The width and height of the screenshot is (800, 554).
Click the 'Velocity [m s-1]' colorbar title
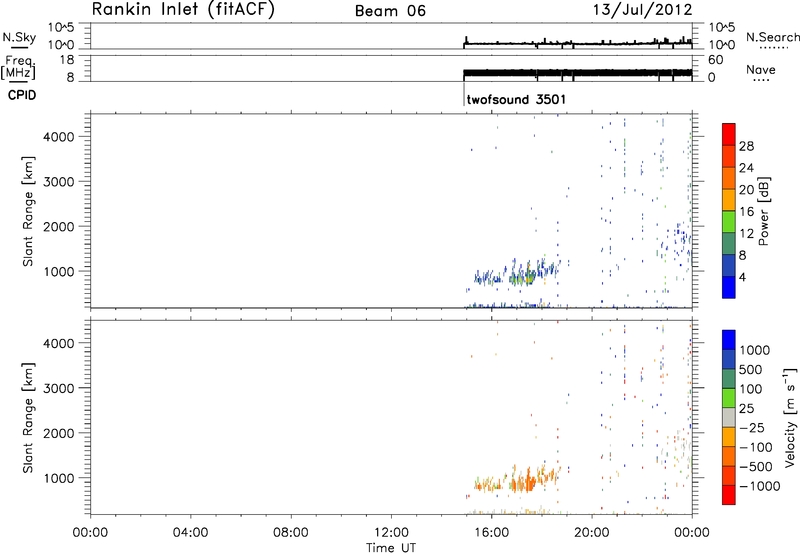[x=790, y=417]
